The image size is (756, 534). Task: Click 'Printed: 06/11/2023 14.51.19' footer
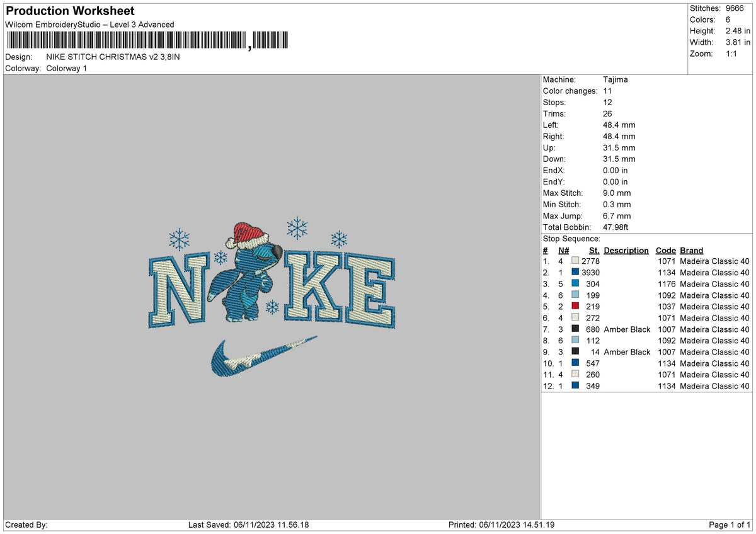[x=501, y=525]
